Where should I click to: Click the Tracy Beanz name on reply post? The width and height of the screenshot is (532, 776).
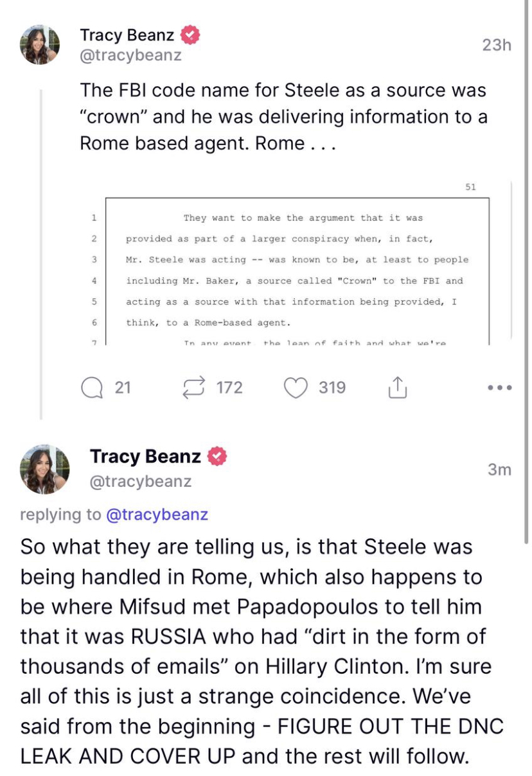click(145, 457)
